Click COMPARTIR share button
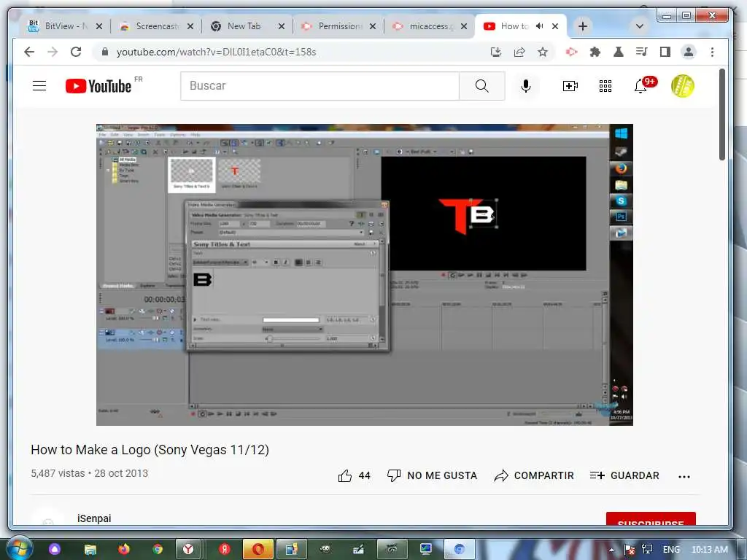 click(x=533, y=475)
